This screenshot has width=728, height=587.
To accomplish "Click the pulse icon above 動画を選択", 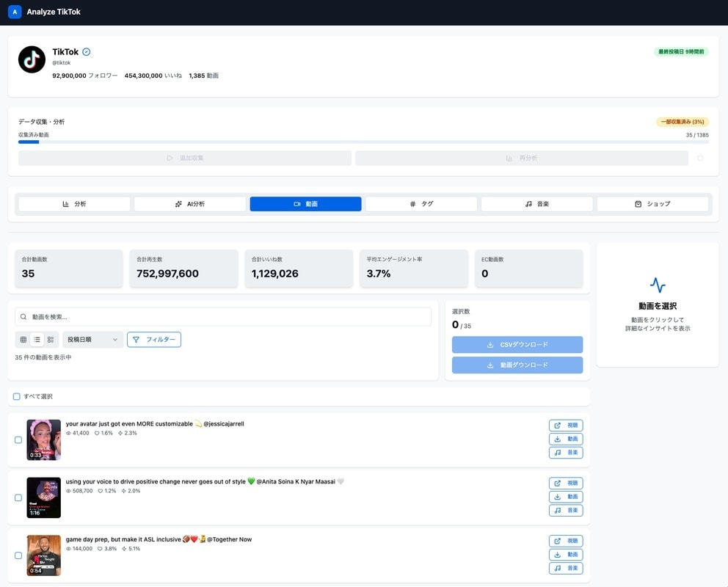I will click(x=658, y=285).
